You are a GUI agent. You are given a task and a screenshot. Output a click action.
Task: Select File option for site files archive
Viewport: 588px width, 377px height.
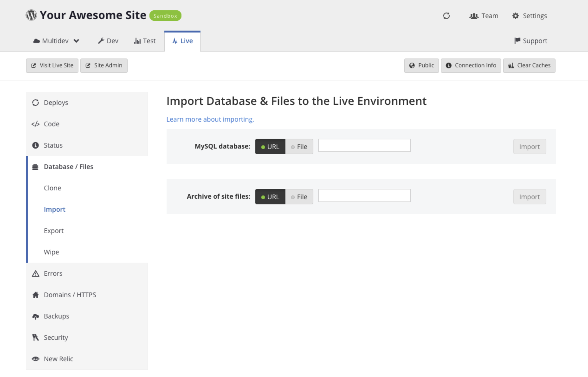tap(299, 197)
